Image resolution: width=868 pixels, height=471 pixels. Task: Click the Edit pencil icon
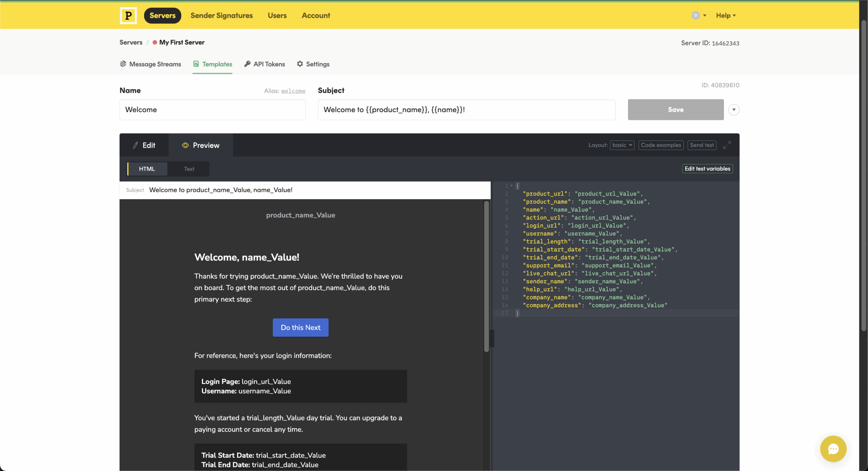[136, 145]
